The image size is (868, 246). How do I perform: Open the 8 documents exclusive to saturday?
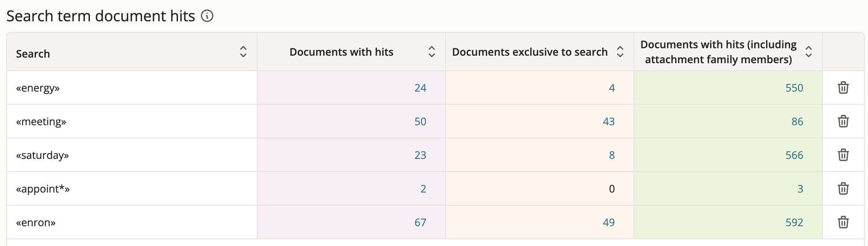pyautogui.click(x=612, y=155)
